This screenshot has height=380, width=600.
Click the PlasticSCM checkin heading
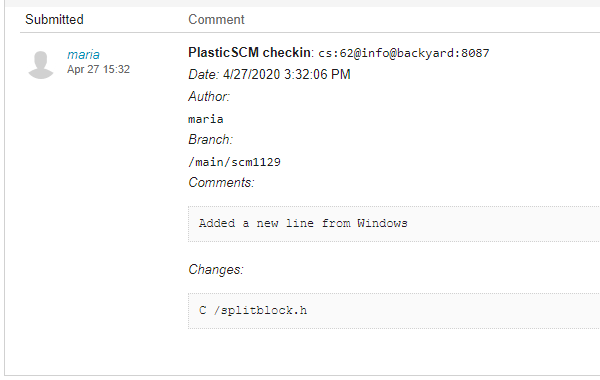click(x=249, y=52)
